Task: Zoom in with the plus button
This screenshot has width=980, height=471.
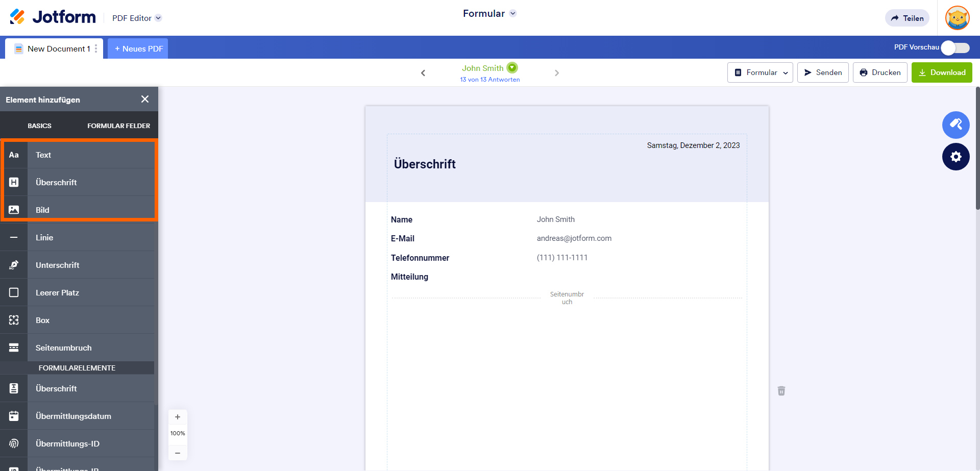Action: tap(178, 417)
